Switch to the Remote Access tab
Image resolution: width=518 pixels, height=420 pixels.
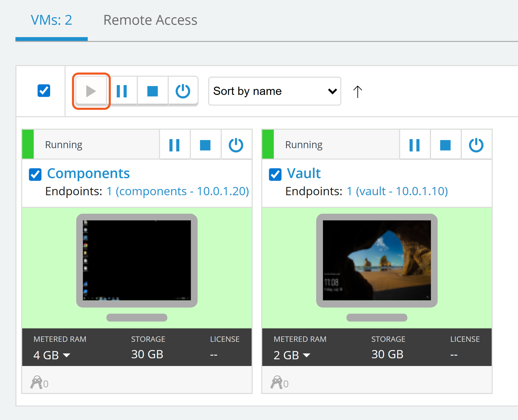point(150,20)
